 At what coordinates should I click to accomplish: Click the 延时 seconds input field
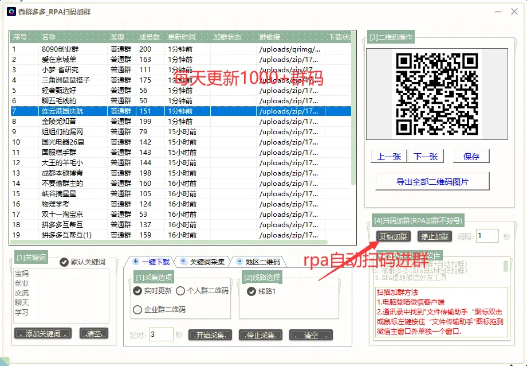tap(161, 334)
